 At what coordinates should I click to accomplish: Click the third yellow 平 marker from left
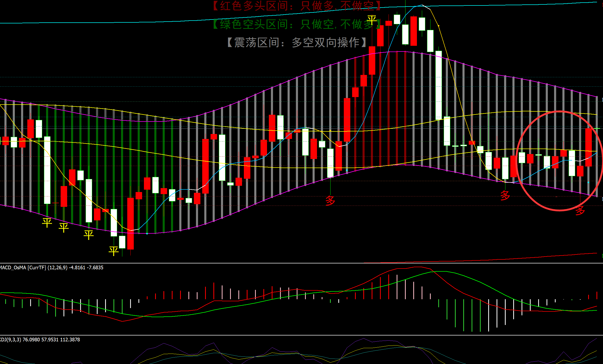(89, 235)
